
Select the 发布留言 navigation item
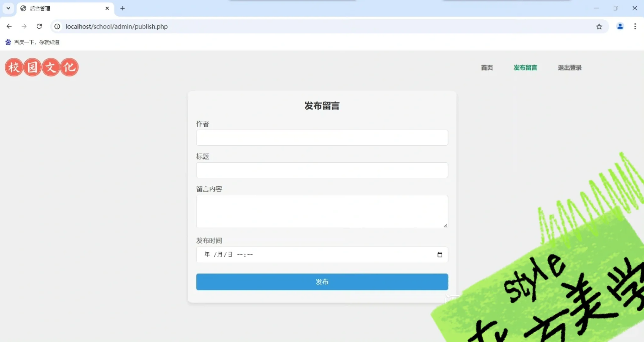point(525,67)
